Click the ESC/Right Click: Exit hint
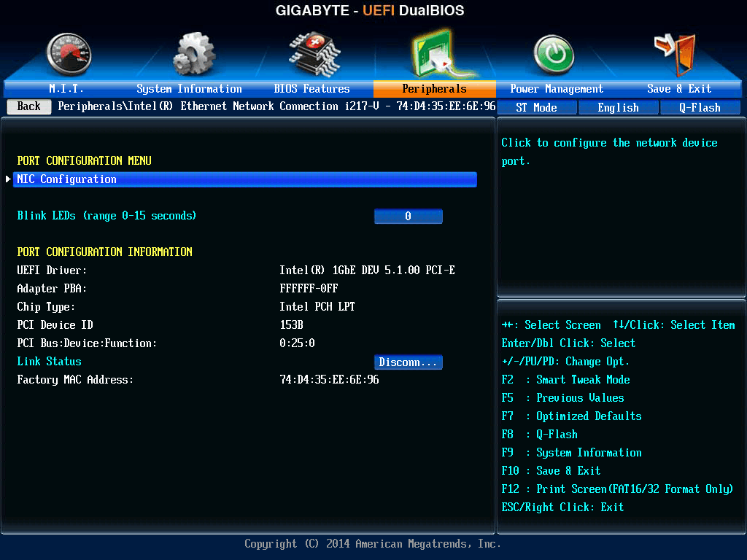This screenshot has height=560, width=747. pyautogui.click(x=562, y=507)
